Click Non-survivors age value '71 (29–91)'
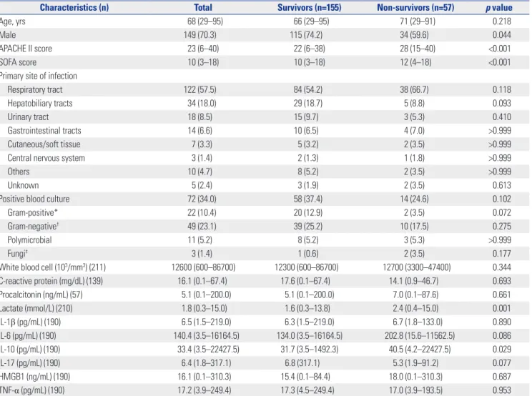 tap(418, 21)
